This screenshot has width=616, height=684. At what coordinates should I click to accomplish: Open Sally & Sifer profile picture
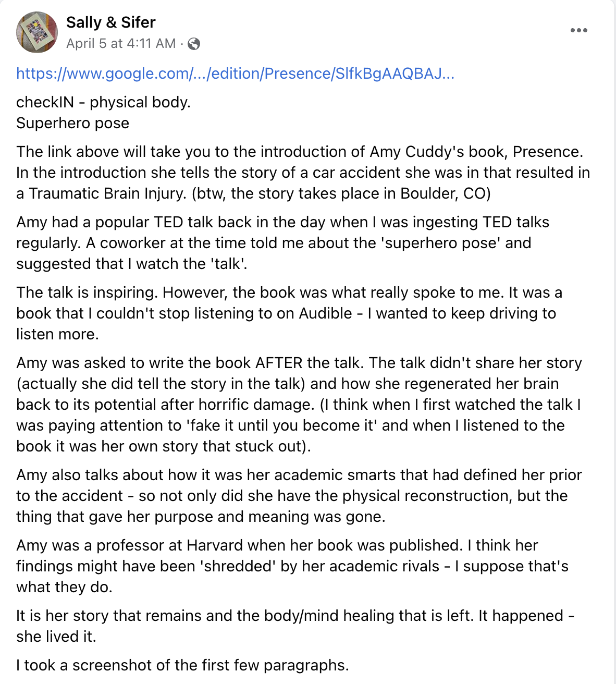[x=37, y=32]
